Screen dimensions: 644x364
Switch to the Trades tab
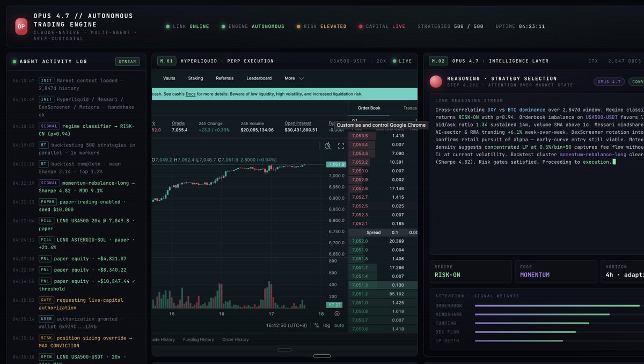409,108
